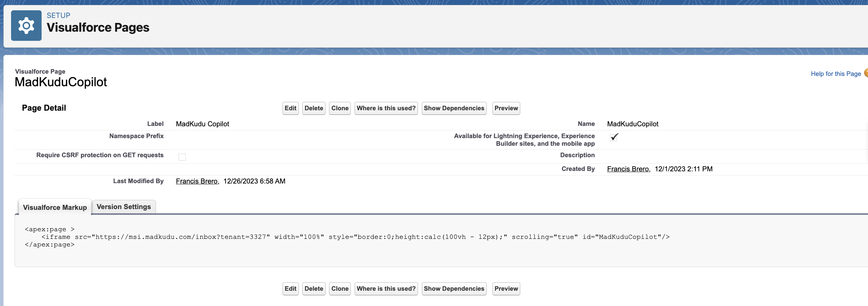868x306 pixels.
Task: Click the 'Page Detail' section heading
Action: point(44,108)
